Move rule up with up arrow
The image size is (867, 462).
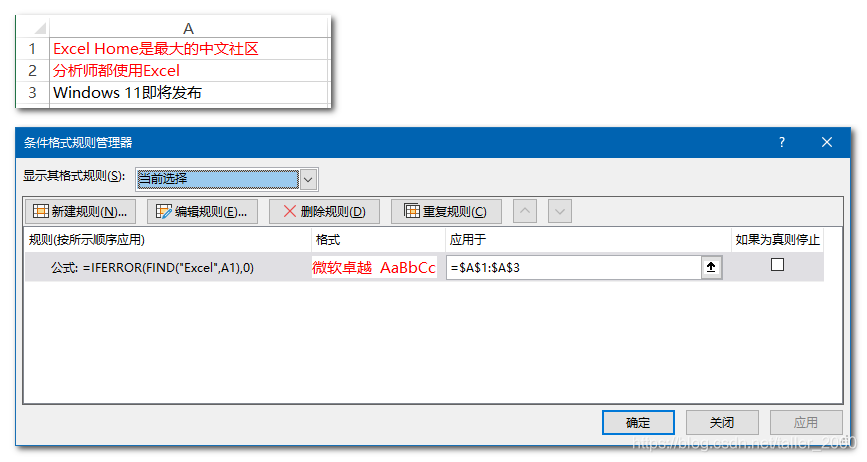pos(525,211)
